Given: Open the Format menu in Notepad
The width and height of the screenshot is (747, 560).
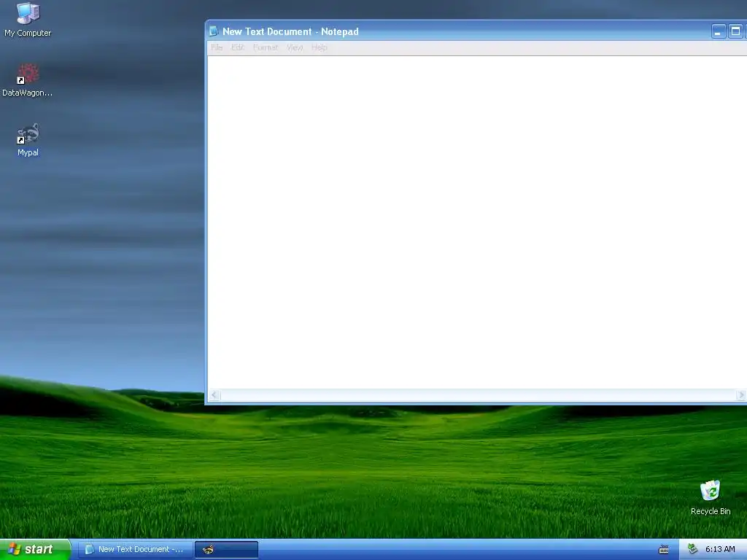Looking at the screenshot, I should tap(266, 47).
